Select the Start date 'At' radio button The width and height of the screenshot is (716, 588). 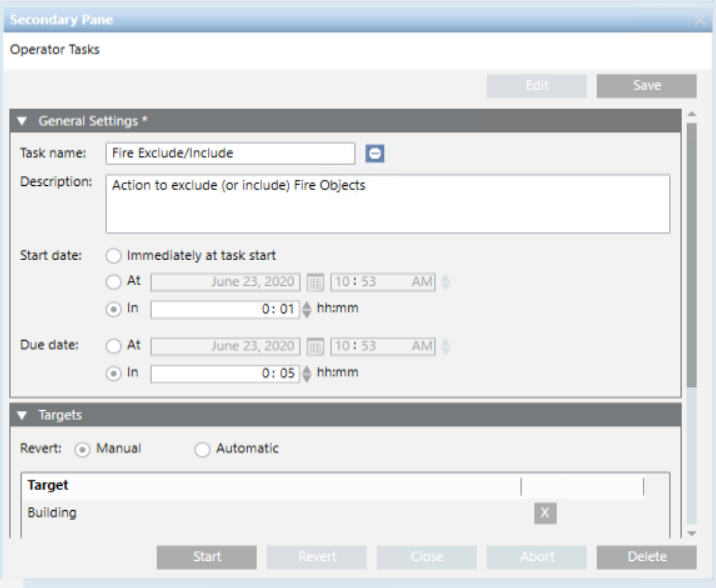(x=114, y=282)
